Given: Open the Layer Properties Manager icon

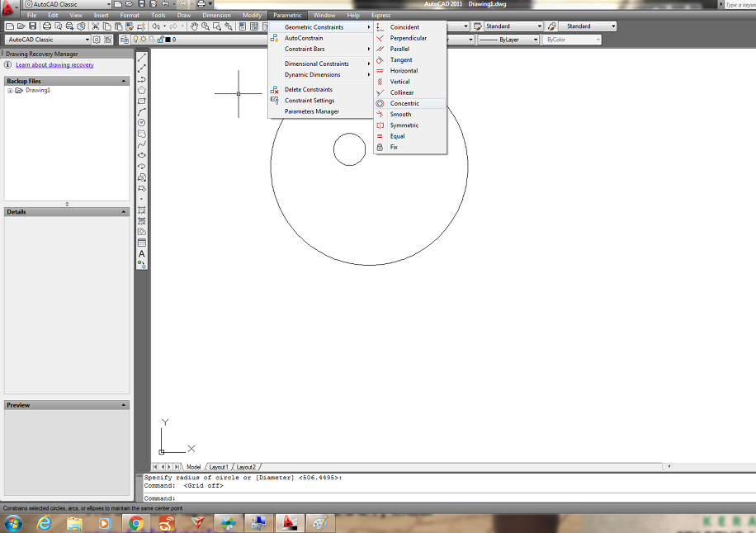Looking at the screenshot, I should 125,40.
